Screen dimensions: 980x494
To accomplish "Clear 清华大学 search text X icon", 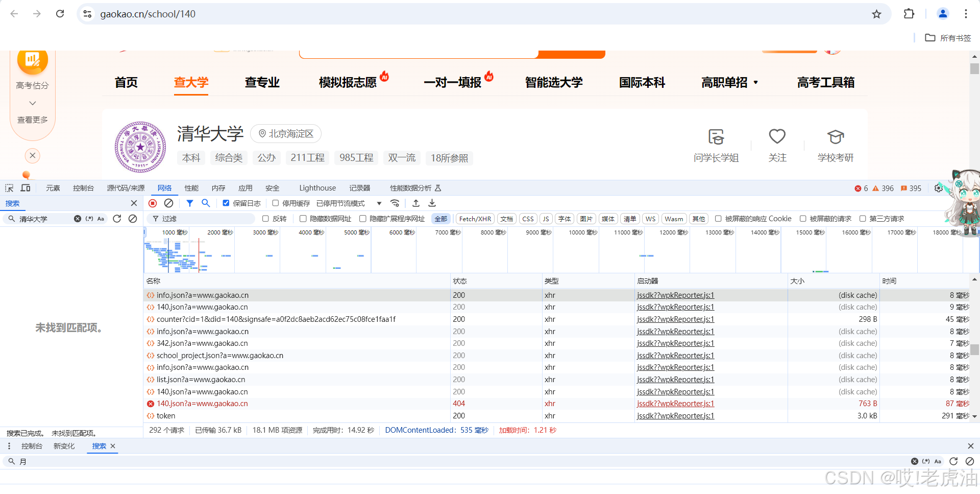I will point(78,219).
